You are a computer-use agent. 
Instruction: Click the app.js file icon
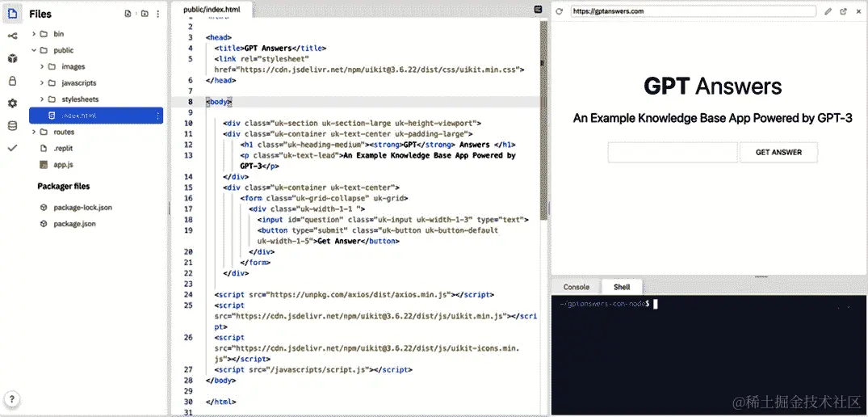[x=44, y=165]
